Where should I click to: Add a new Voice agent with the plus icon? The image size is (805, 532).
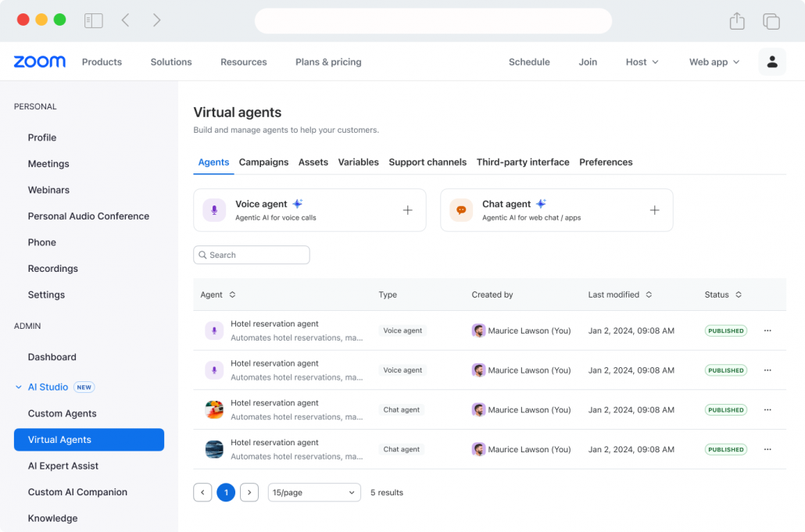tap(408, 210)
